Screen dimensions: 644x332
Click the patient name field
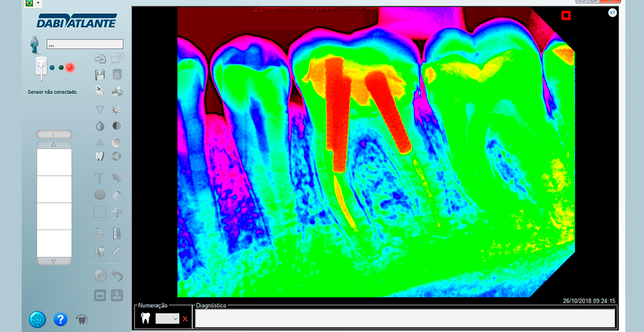tap(85, 44)
